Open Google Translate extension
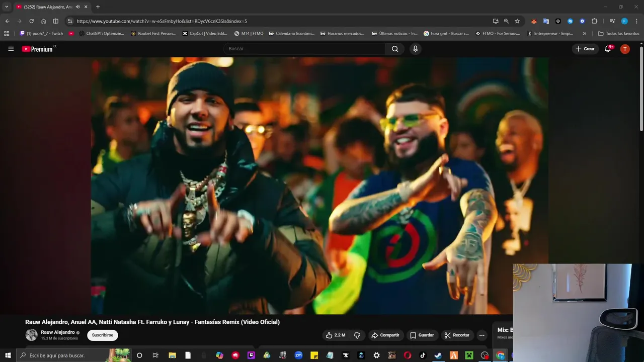This screenshot has width=644, height=362. point(546,21)
